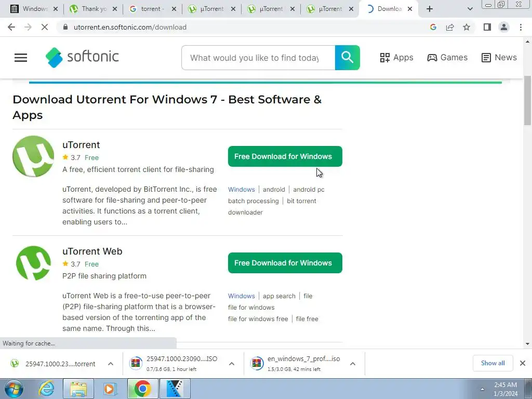Click the Softonic search input field
532x399 pixels.
[x=258, y=58]
